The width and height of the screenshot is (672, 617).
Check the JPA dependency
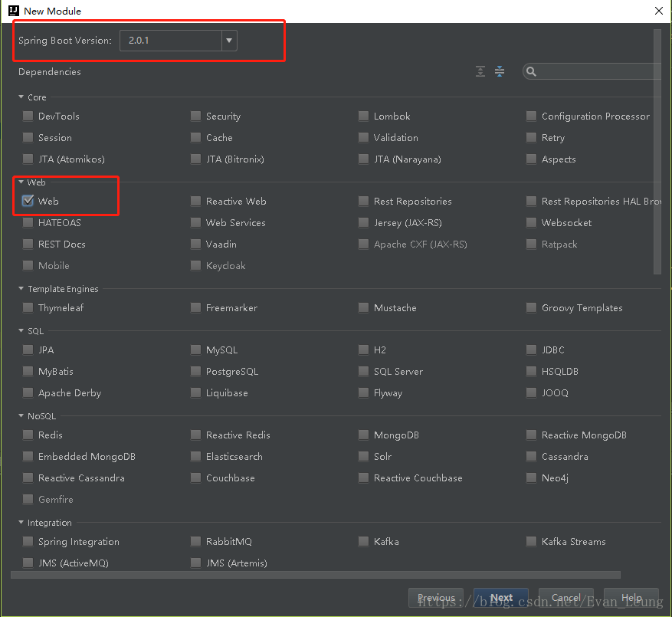(28, 350)
